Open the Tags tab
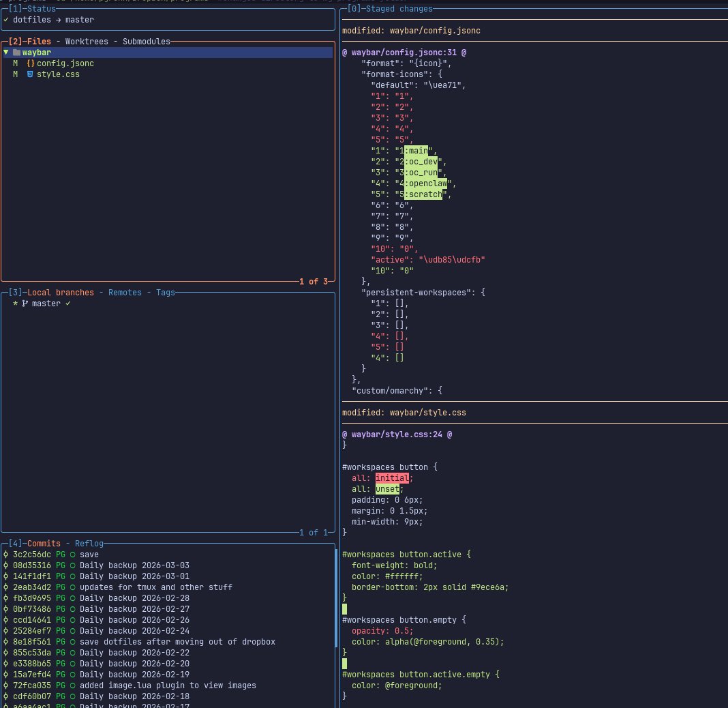The width and height of the screenshot is (728, 708). click(x=165, y=293)
